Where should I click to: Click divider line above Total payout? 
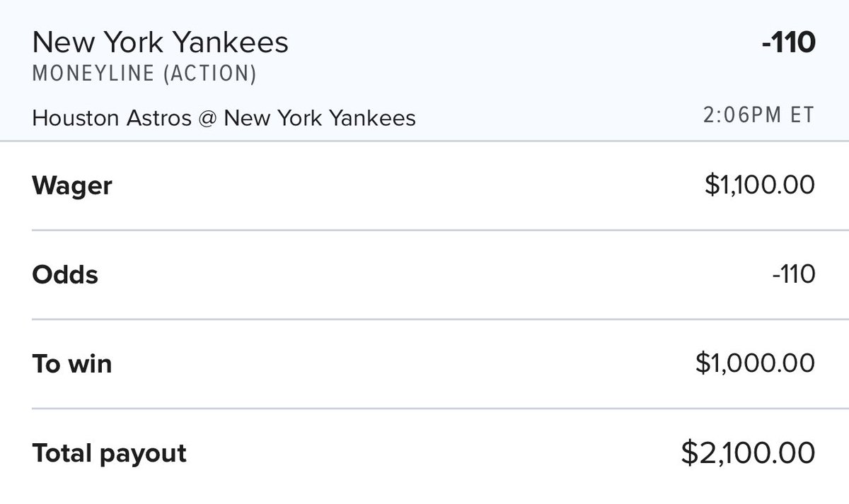coord(424,409)
